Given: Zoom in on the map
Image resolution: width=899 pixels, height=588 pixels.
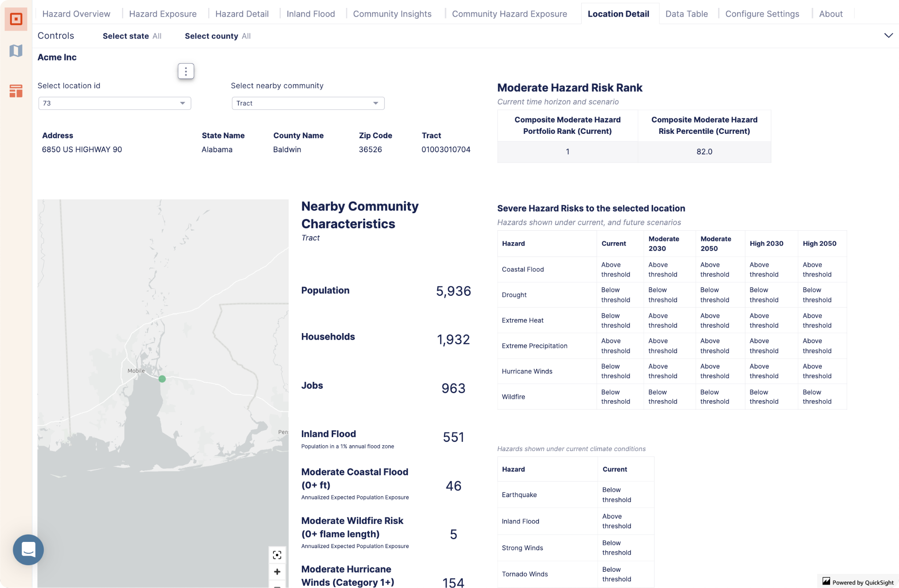Looking at the screenshot, I should click(277, 572).
